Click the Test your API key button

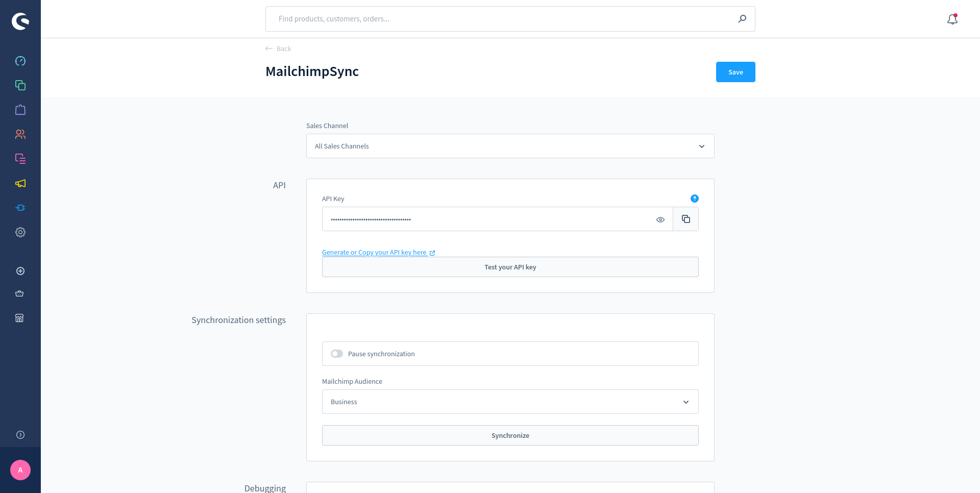(x=510, y=267)
